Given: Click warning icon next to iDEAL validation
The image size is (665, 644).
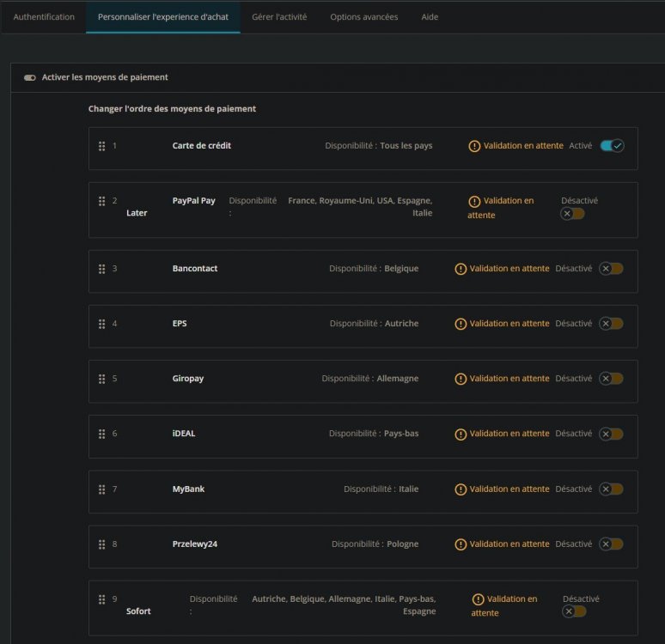Looking at the screenshot, I should pos(461,434).
